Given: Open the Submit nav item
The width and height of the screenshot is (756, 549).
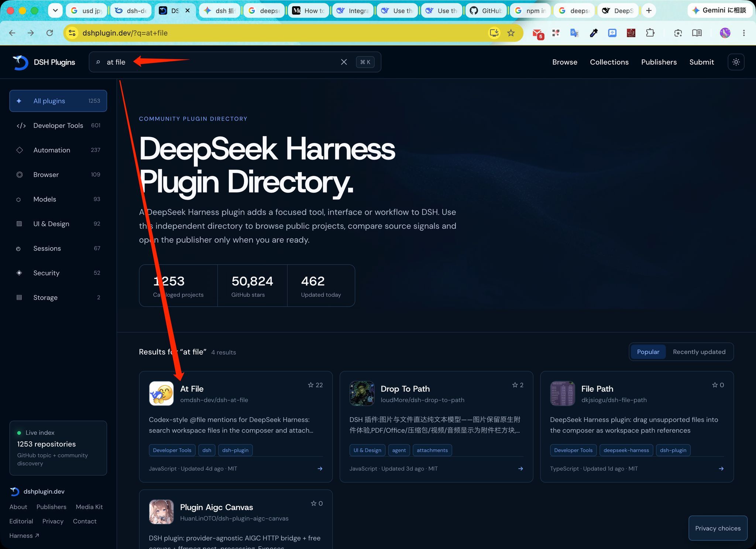Looking at the screenshot, I should [x=702, y=62].
